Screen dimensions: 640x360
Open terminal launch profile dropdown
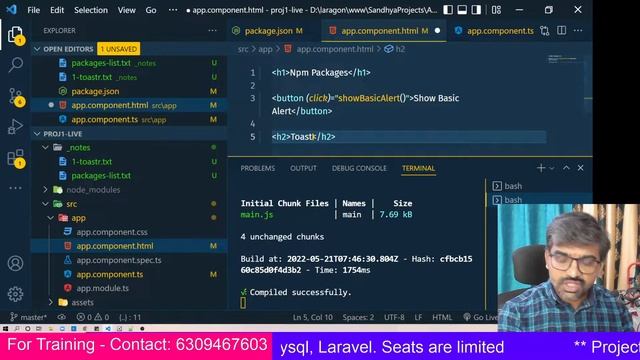click(552, 168)
